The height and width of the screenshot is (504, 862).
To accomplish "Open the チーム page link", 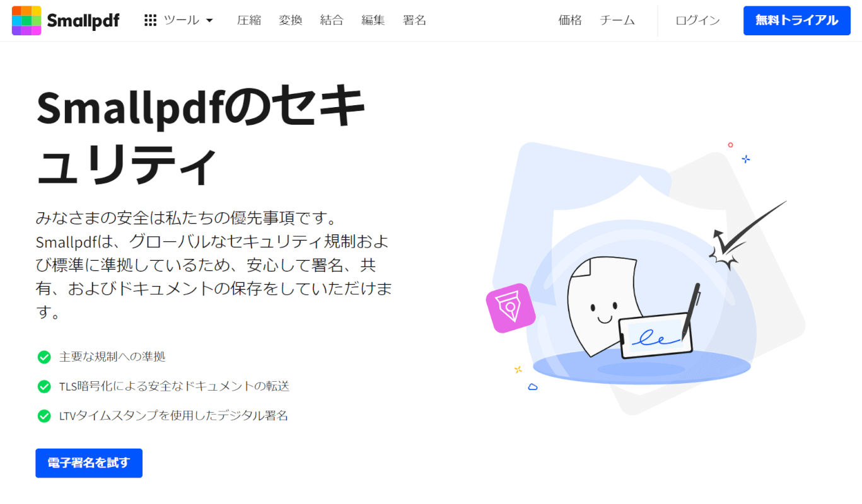I will point(617,20).
